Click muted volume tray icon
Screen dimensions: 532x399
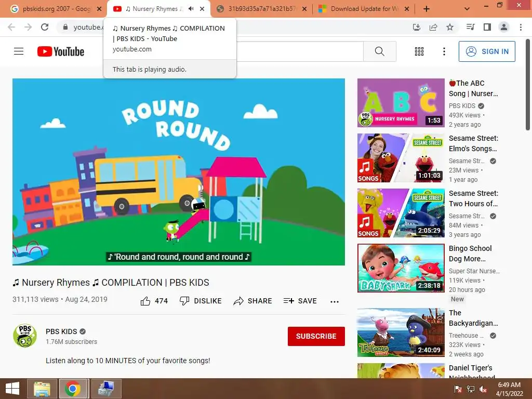pyautogui.click(x=483, y=389)
